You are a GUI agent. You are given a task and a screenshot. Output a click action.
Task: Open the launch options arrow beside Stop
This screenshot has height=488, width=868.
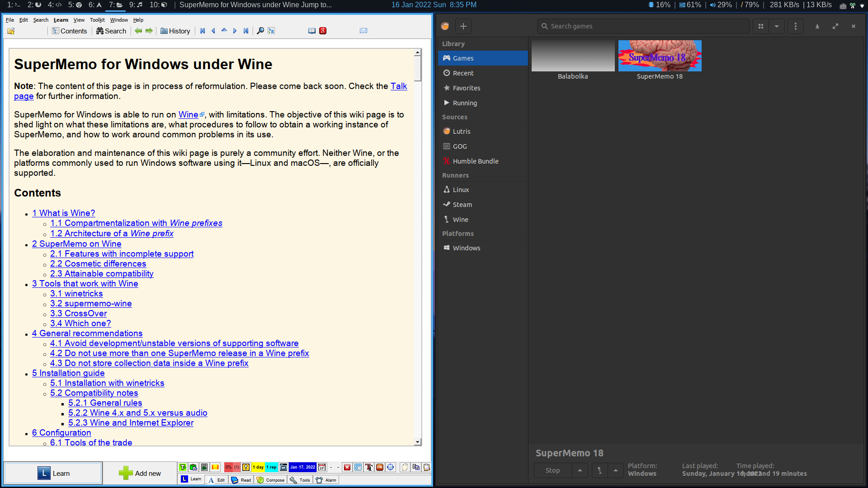pyautogui.click(x=580, y=470)
